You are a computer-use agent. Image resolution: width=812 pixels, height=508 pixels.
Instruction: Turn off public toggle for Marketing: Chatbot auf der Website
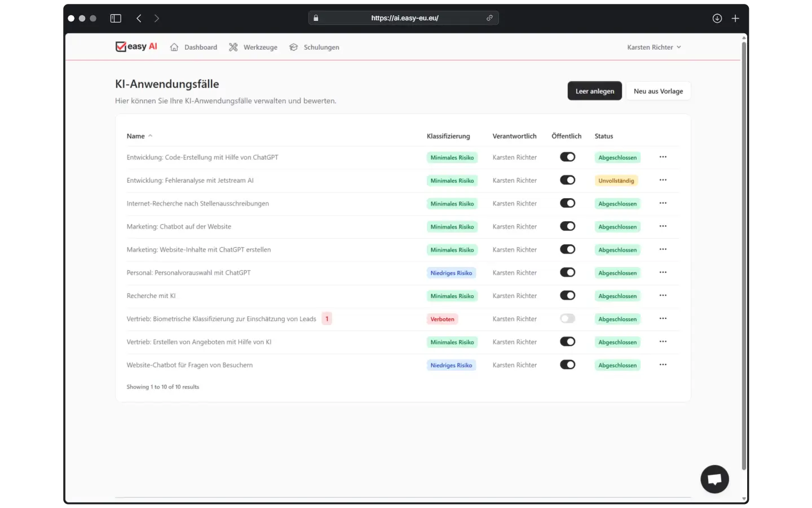point(567,226)
